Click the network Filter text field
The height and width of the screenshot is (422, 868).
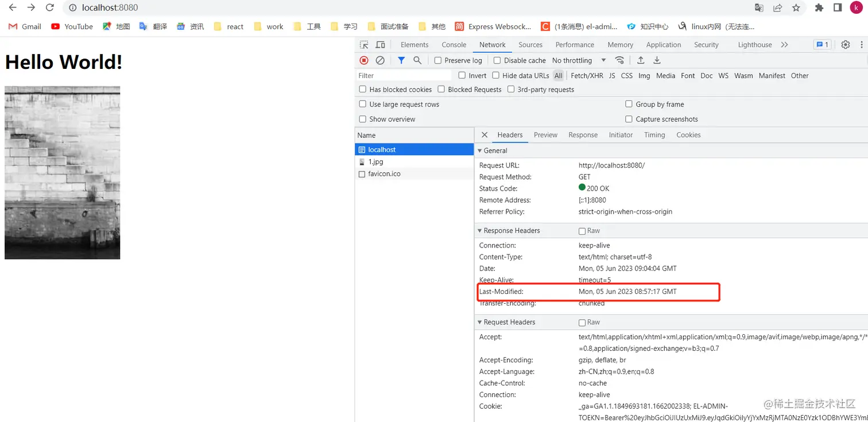(404, 75)
